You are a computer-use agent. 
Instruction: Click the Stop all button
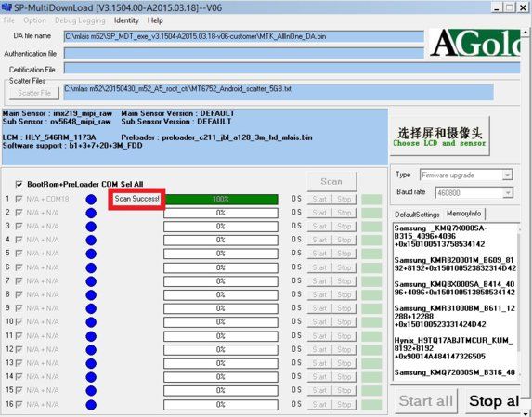pos(493,401)
